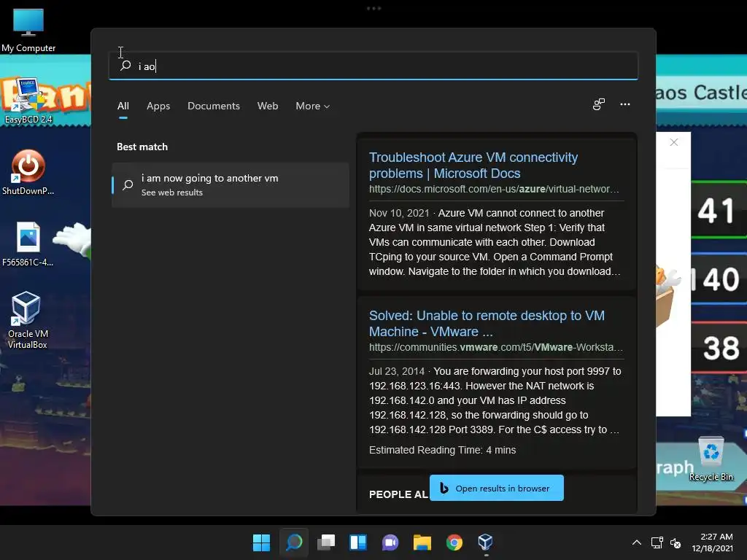Click See web results text
The height and width of the screenshot is (560, 747).
172,192
